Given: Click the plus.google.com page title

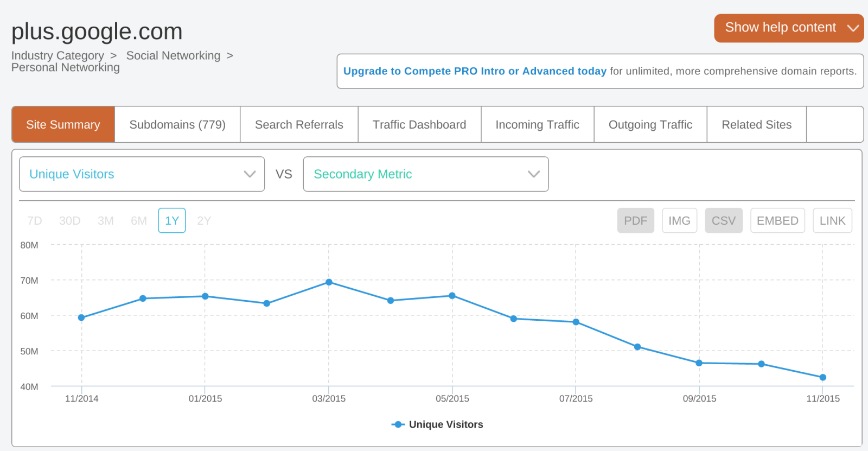Looking at the screenshot, I should [x=97, y=31].
